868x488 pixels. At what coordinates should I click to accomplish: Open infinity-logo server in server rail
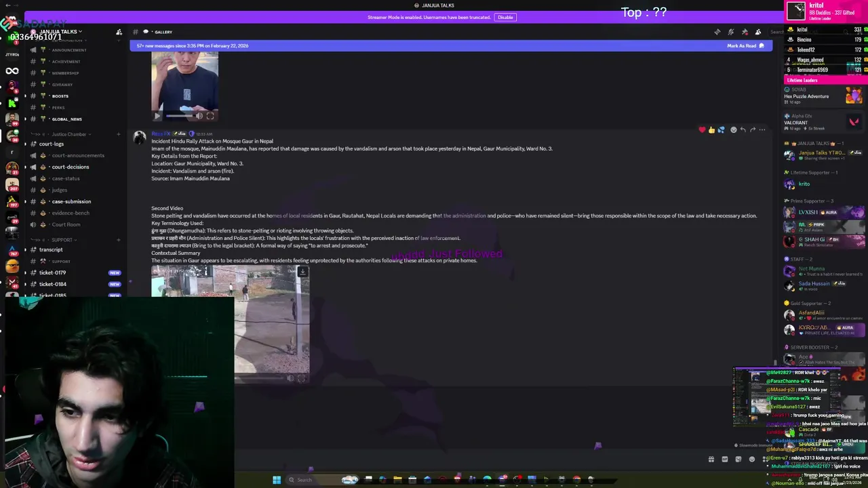(12, 70)
